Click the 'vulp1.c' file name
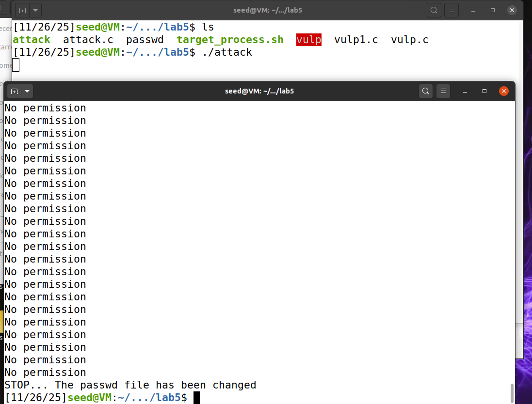532x404 pixels. (x=356, y=40)
